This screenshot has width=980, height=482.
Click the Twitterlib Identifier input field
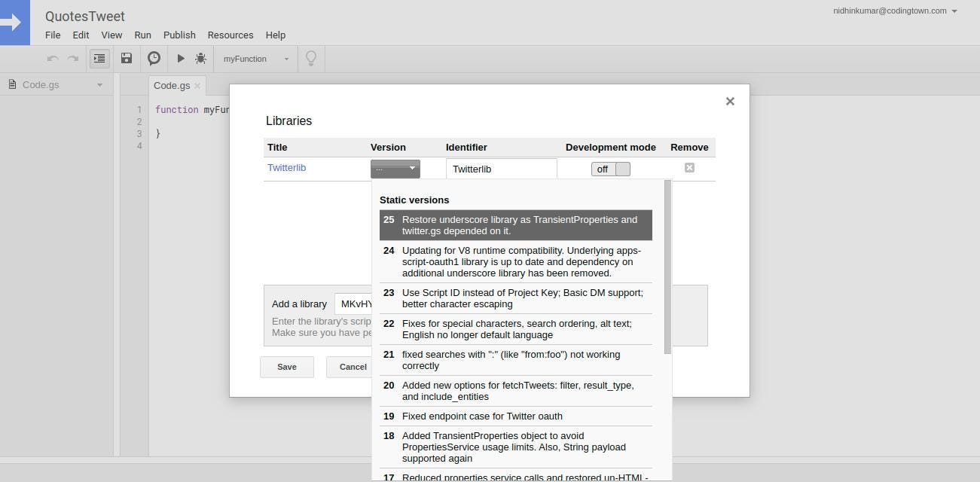501,169
